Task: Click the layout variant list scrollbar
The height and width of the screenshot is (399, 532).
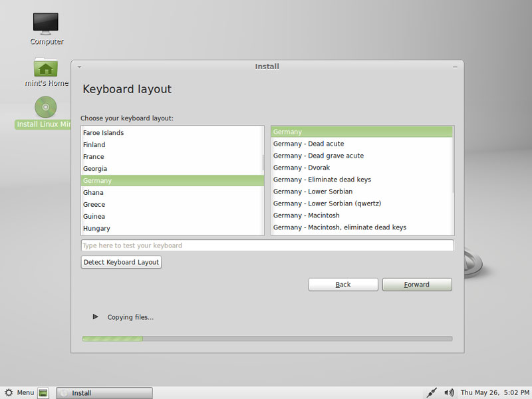Action: (x=453, y=160)
